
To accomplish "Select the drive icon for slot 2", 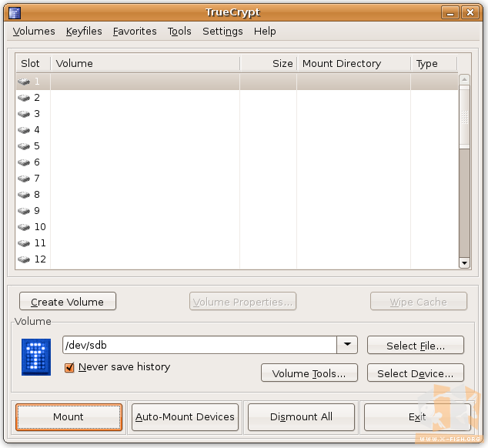I will tap(24, 98).
